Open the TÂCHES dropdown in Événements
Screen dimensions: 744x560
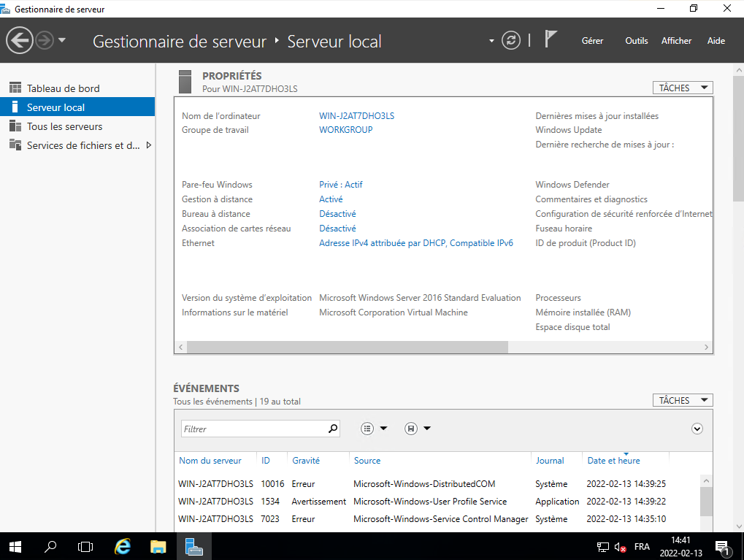[x=682, y=400]
